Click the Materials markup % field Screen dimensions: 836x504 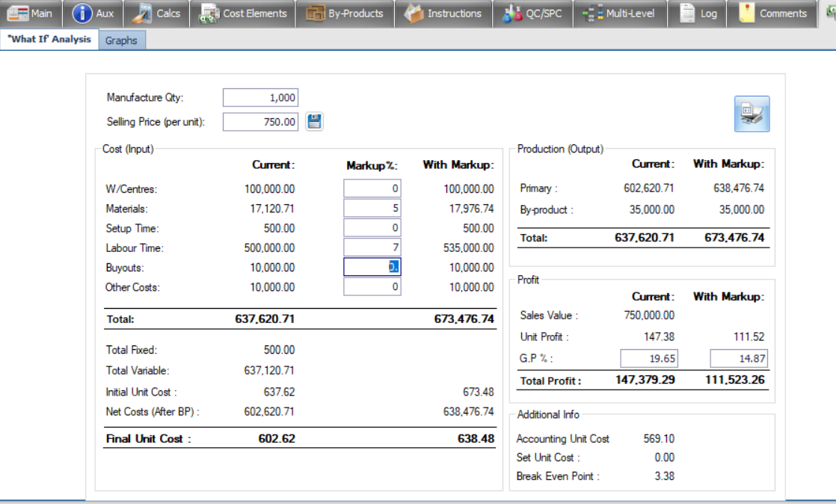[372, 208]
